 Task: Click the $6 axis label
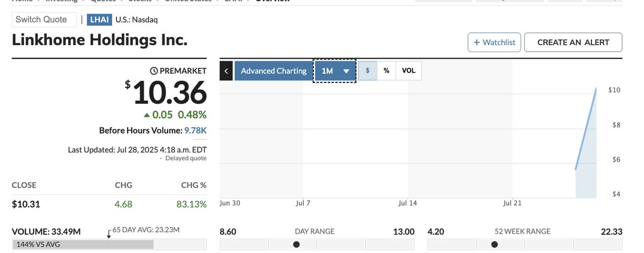pos(617,160)
